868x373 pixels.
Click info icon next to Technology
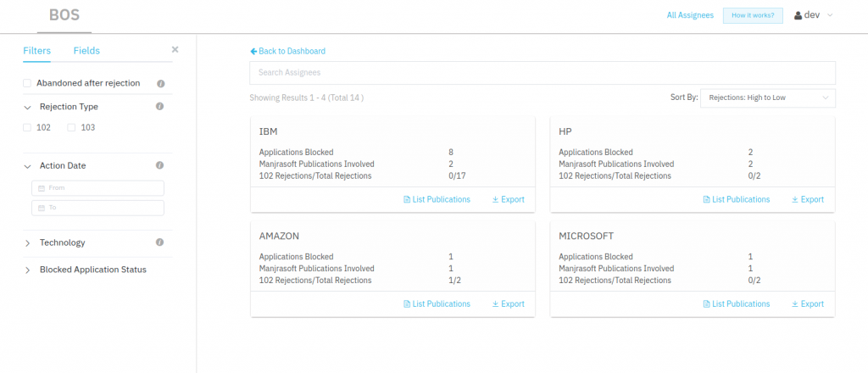[159, 242]
